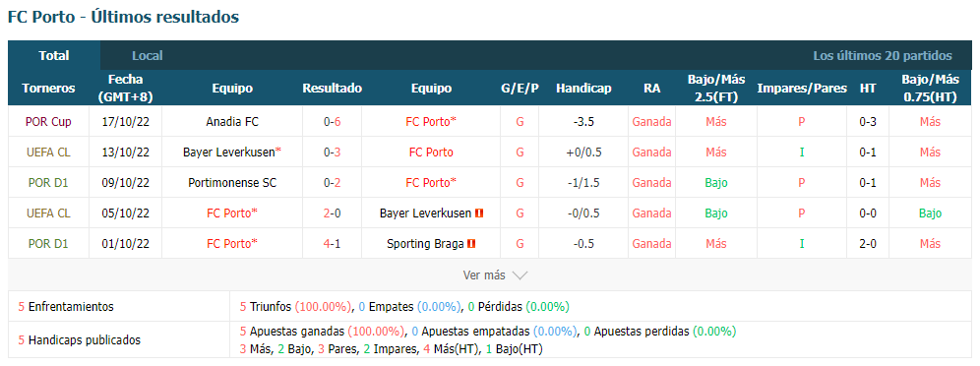This screenshot has height=366, width=980.
Task: Click the Impares/Pares column header
Action: coord(802,89)
